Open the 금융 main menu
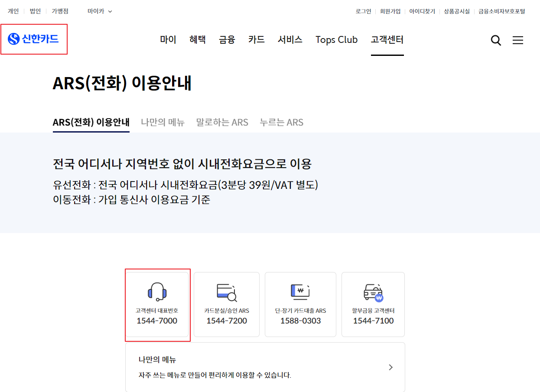 click(x=227, y=40)
